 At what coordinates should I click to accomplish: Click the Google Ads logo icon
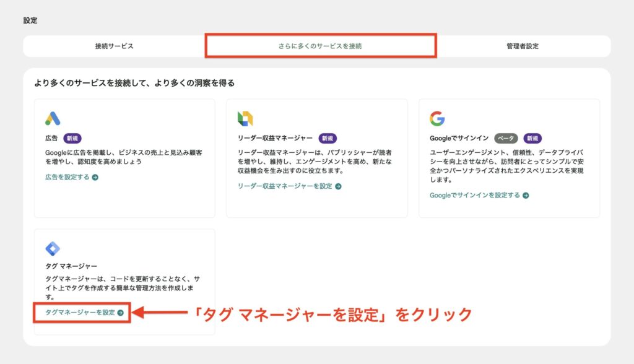(x=53, y=118)
